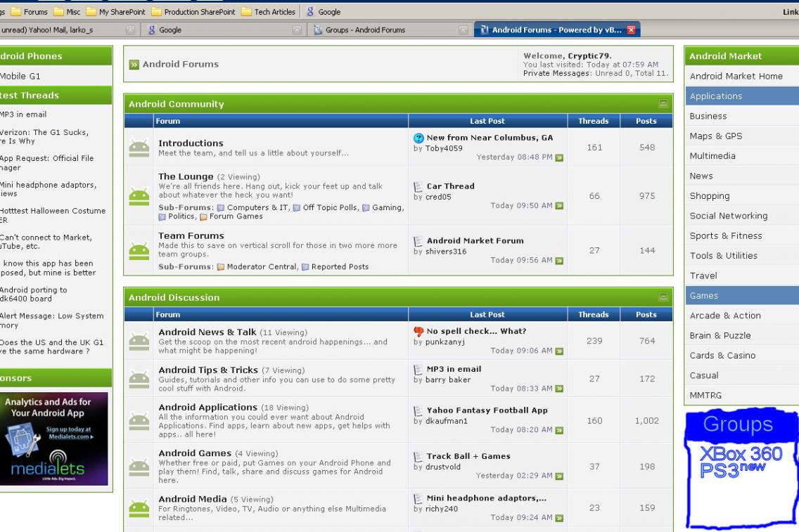Click the Introductions forum android status icon
This screenshot has width=799, height=532.
(x=140, y=148)
